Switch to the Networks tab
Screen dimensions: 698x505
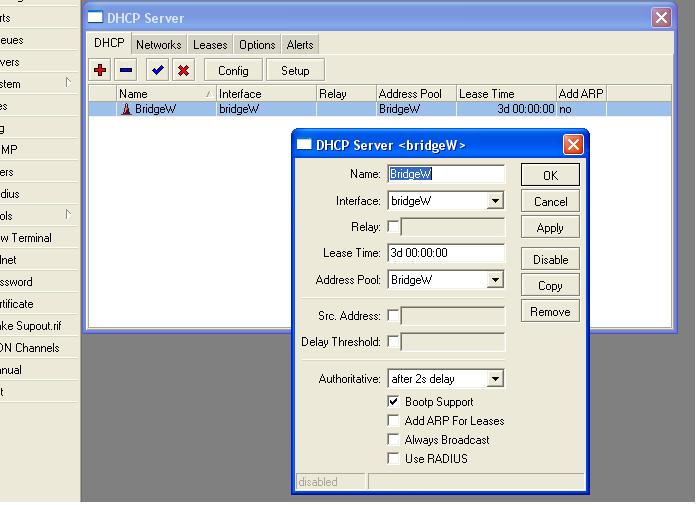(x=159, y=45)
